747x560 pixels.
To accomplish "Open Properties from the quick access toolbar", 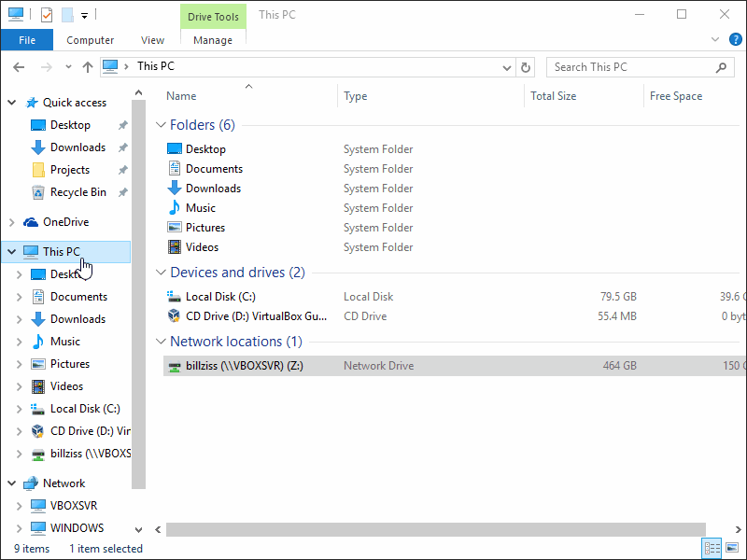I will (x=47, y=14).
